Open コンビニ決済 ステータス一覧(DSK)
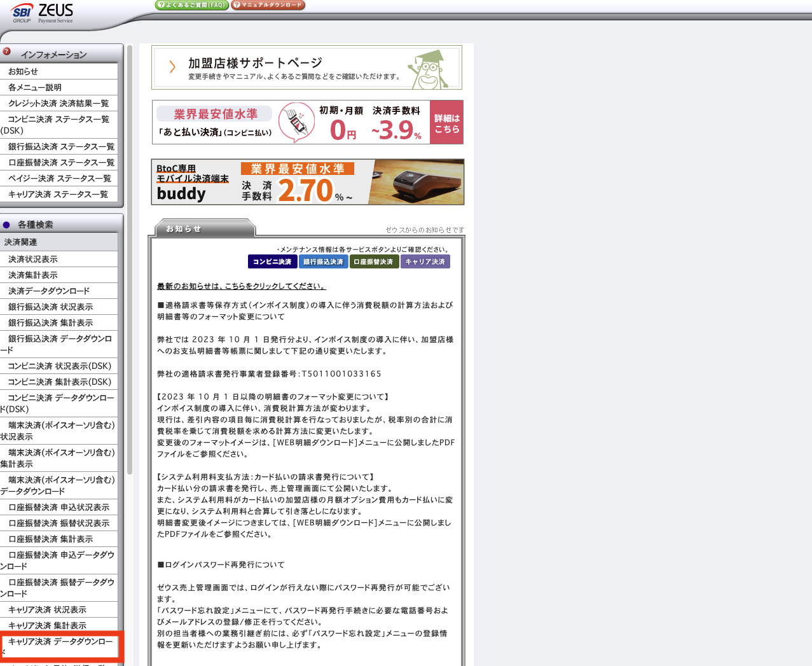The image size is (812, 666). (x=58, y=125)
